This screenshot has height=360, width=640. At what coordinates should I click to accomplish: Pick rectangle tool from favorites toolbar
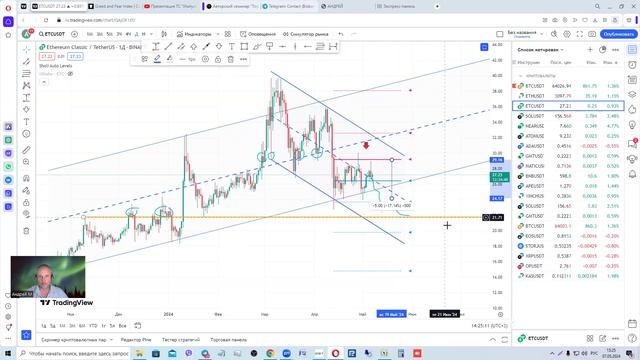click(x=244, y=47)
